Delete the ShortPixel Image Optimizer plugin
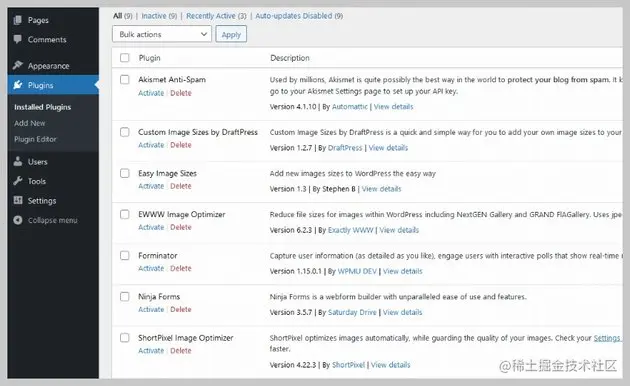 coord(181,350)
